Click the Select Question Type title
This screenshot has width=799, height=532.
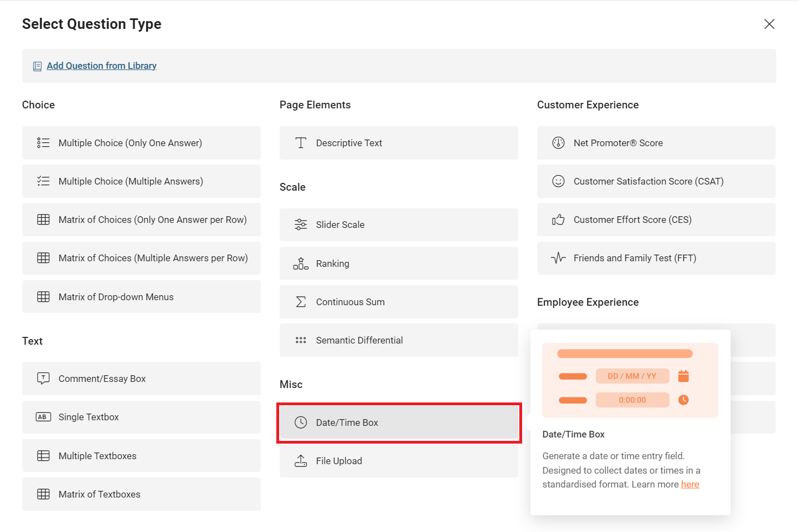coord(92,24)
